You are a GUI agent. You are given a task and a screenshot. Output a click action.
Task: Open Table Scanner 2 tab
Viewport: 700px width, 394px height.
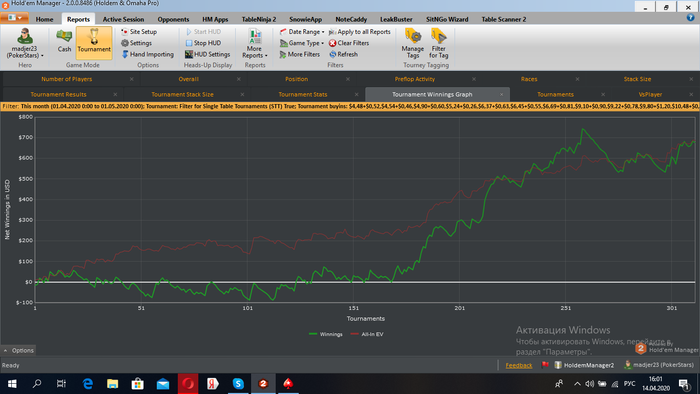coord(504,19)
